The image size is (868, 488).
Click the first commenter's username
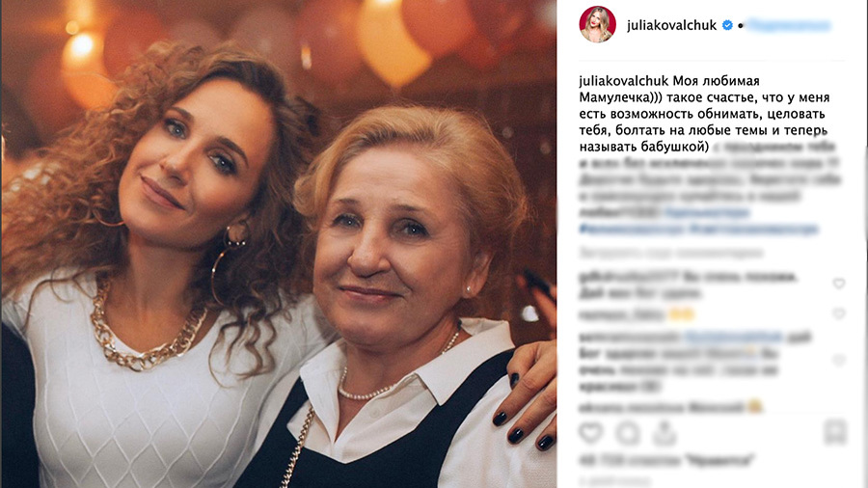tap(629, 277)
